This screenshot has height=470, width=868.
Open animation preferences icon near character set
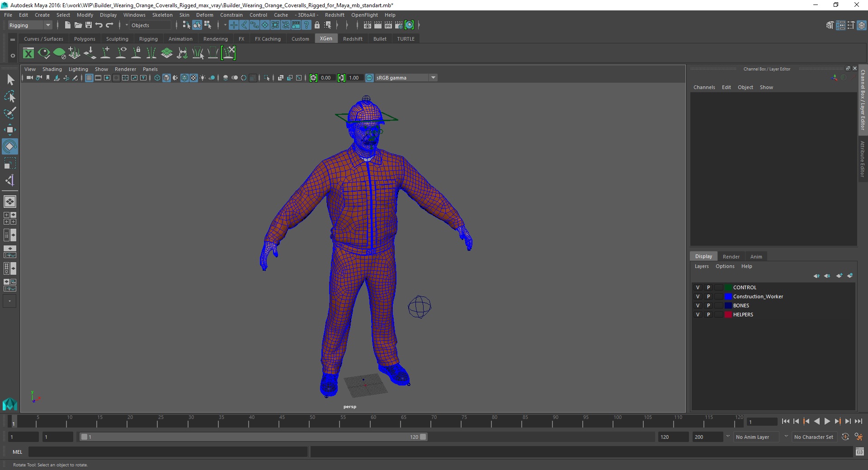pyautogui.click(x=859, y=437)
